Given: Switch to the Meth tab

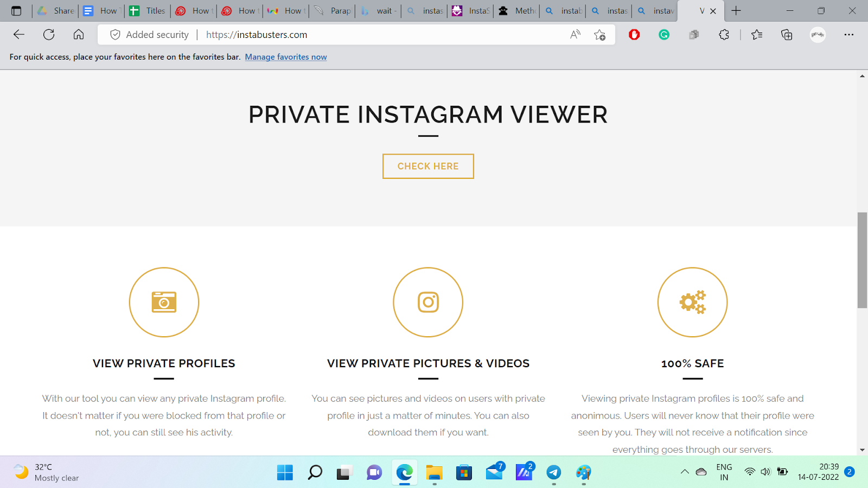Looking at the screenshot, I should tap(516, 11).
